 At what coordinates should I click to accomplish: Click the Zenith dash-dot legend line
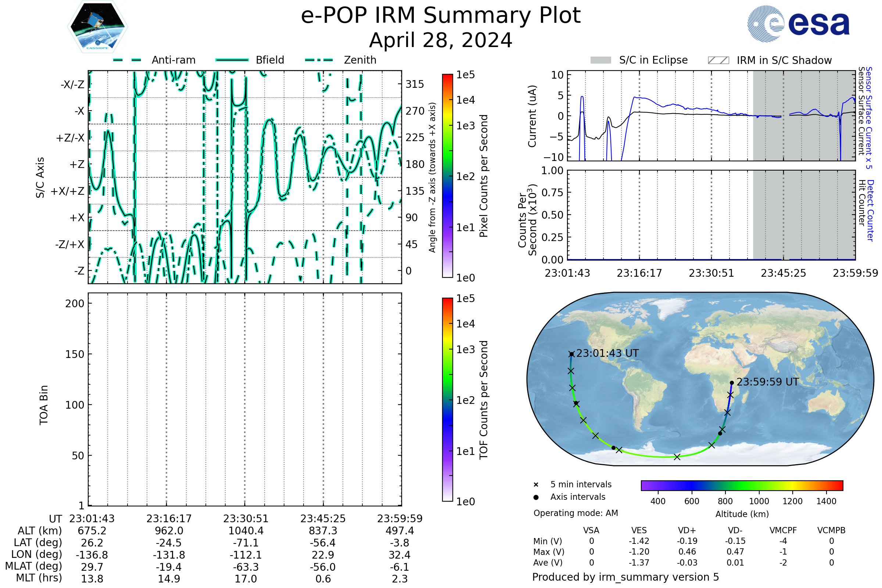319,60
